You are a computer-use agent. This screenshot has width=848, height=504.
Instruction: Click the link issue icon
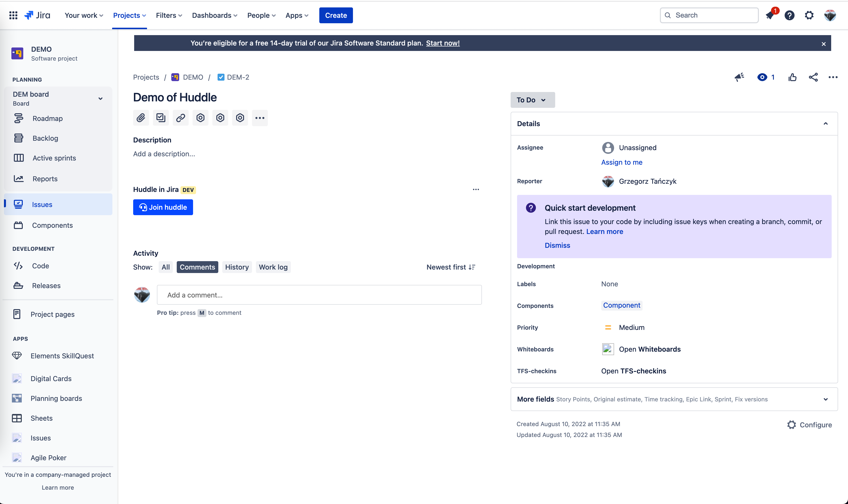click(180, 118)
